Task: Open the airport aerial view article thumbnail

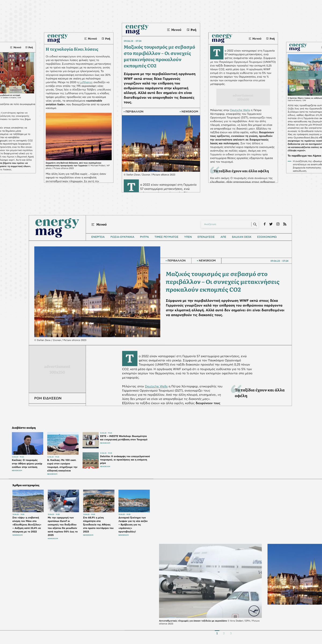Action: (x=28, y=501)
